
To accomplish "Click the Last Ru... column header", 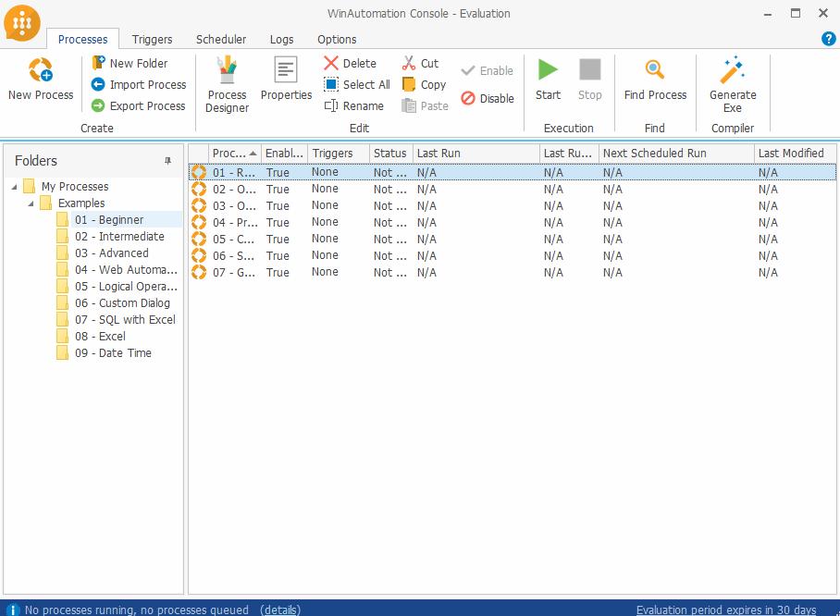I will (x=569, y=154).
